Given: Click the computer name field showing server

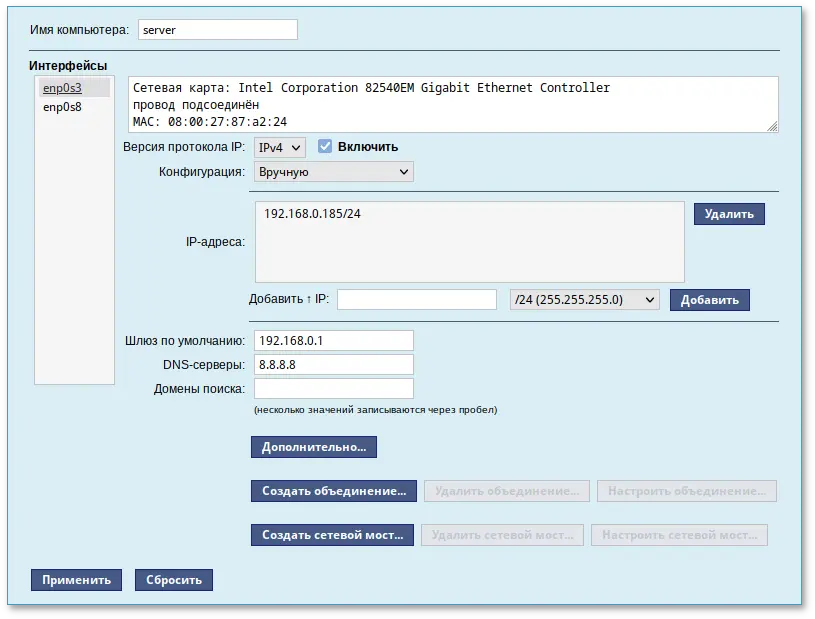Looking at the screenshot, I should tap(217, 29).
